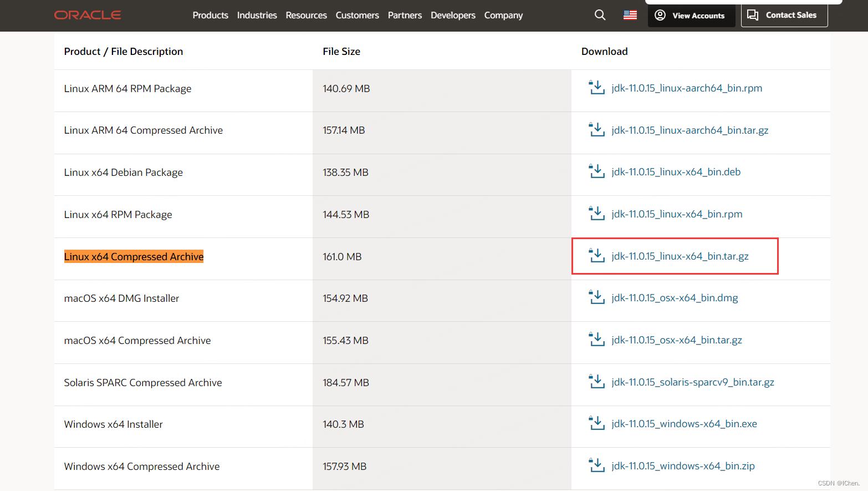This screenshot has width=868, height=491.
Task: Open the Partners menu
Action: (405, 15)
